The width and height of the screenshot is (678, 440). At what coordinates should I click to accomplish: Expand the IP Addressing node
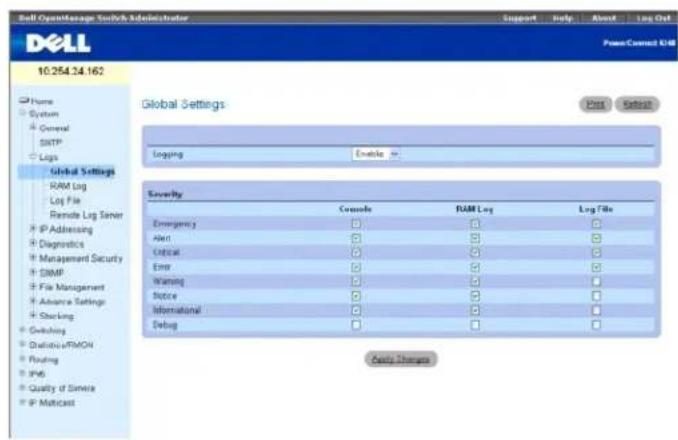33,229
